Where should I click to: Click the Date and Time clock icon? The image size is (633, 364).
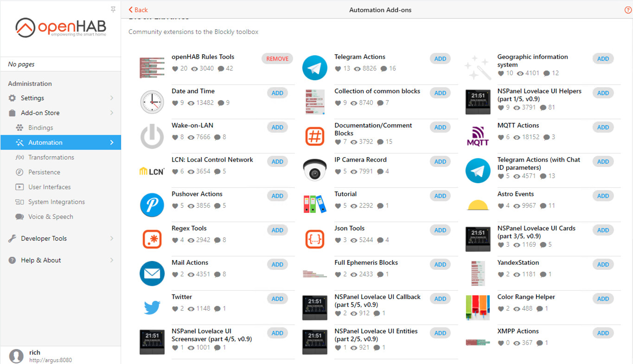[152, 102]
